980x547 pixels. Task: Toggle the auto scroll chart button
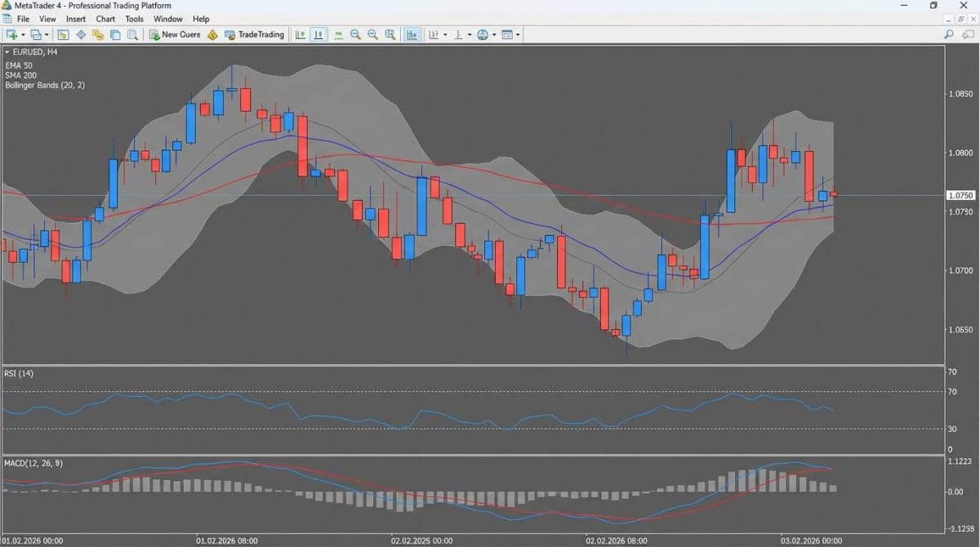coord(301,34)
